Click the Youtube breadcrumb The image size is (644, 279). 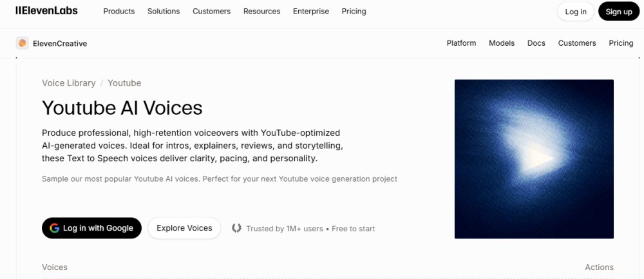124,83
